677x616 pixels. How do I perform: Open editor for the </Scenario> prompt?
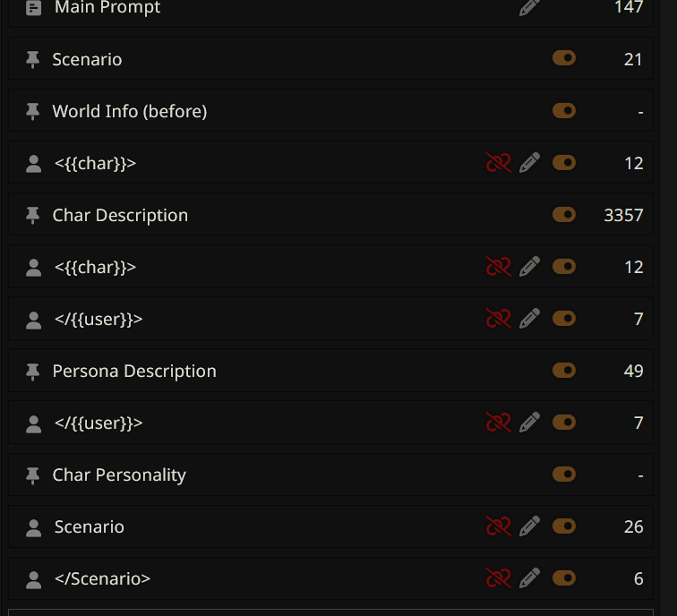point(530,578)
